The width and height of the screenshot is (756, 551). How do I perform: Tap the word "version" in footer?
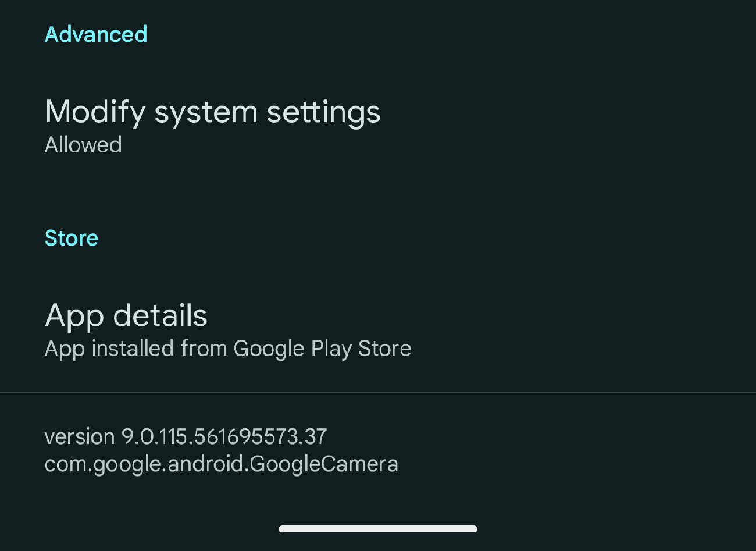80,436
